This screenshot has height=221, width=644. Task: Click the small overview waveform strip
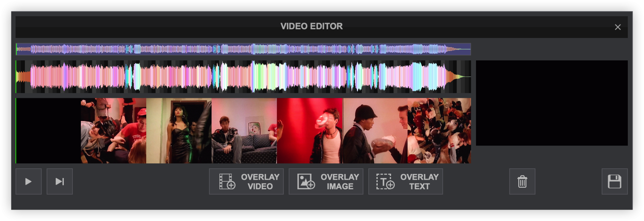click(243, 49)
